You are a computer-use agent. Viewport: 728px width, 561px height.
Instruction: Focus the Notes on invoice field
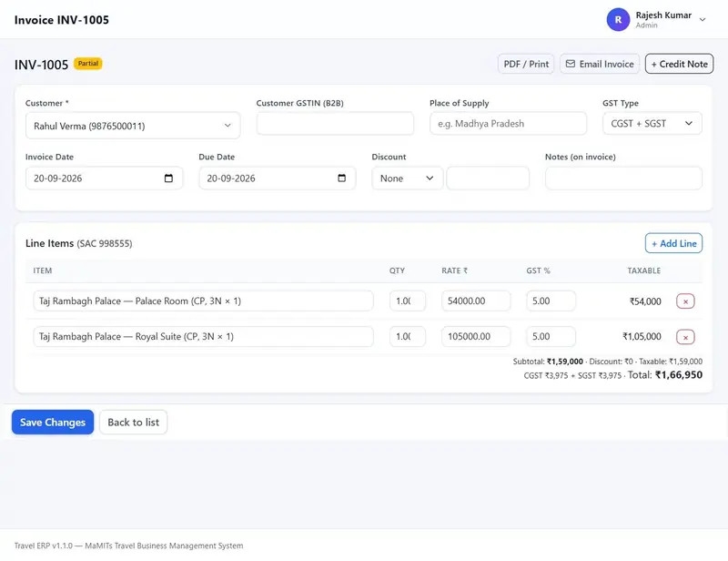tap(623, 178)
